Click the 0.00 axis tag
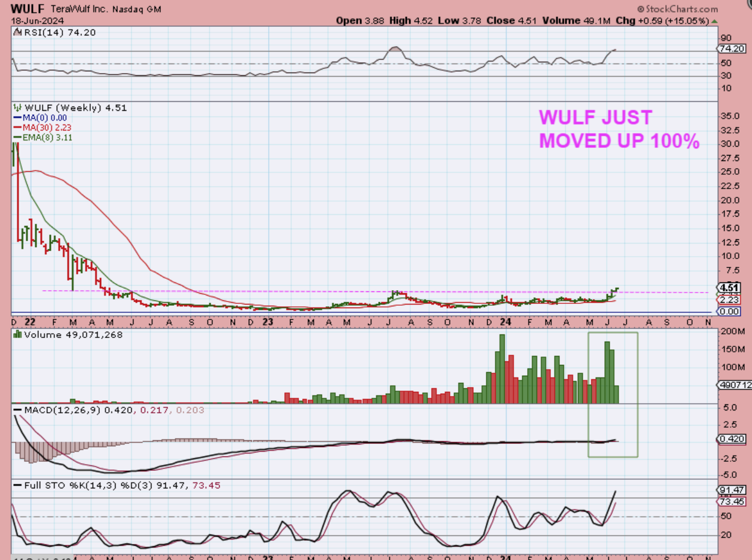The width and height of the screenshot is (752, 560). [x=729, y=311]
